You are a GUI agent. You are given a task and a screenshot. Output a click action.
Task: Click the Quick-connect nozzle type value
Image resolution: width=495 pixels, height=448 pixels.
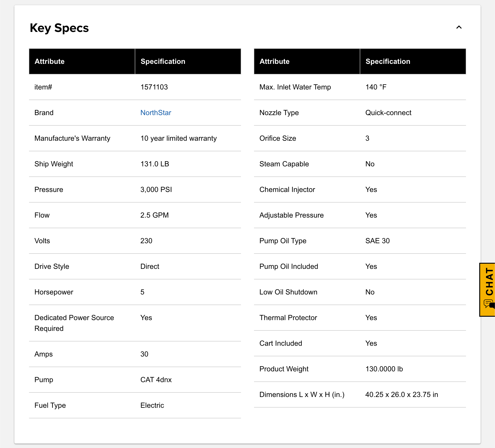(388, 113)
